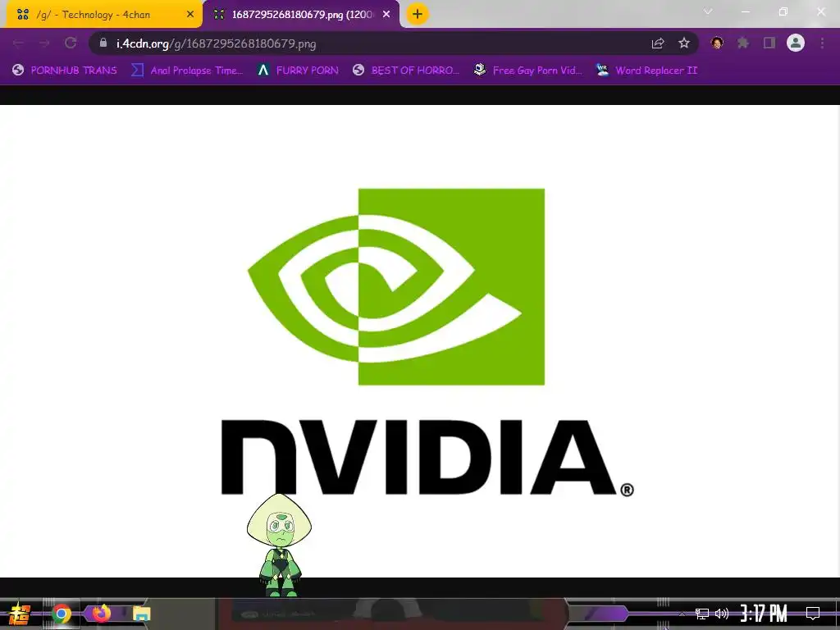The image size is (840, 630).
Task: Open the tab search dropdown chevron
Action: pos(708,11)
